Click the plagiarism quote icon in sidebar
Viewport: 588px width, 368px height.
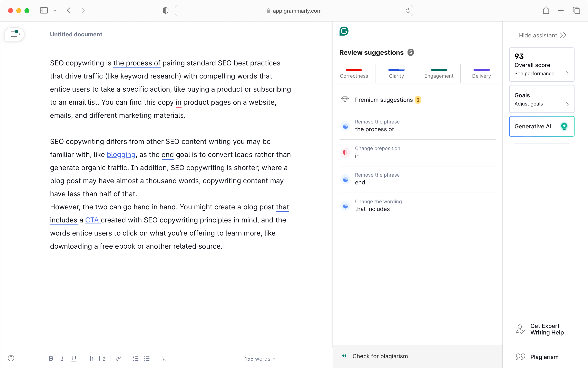[x=520, y=357]
